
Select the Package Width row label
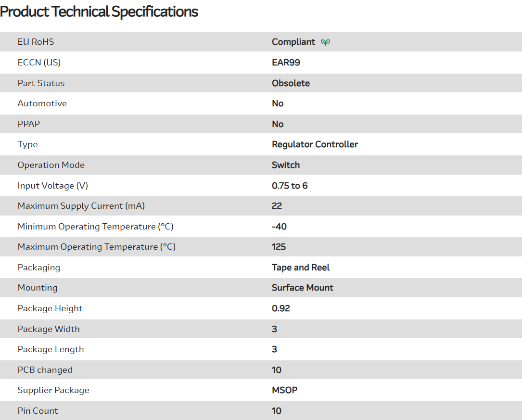[x=49, y=329]
